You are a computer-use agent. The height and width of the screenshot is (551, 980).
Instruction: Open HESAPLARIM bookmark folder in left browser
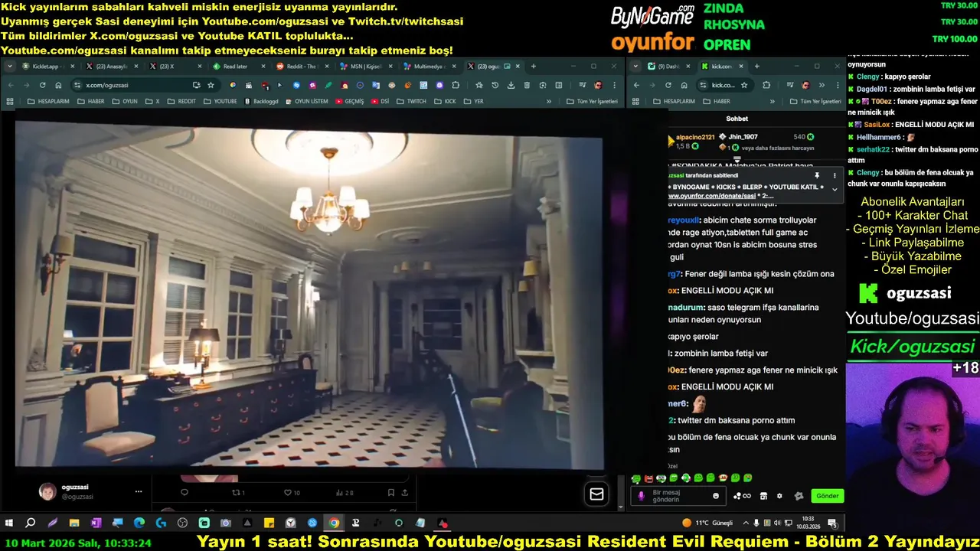pos(47,101)
